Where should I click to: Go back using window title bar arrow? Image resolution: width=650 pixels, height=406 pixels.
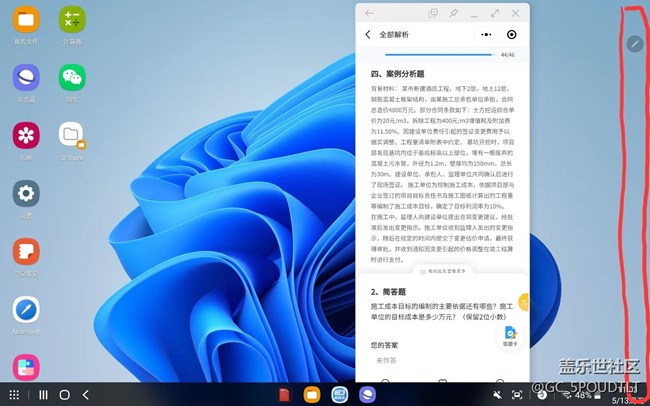pyautogui.click(x=369, y=13)
